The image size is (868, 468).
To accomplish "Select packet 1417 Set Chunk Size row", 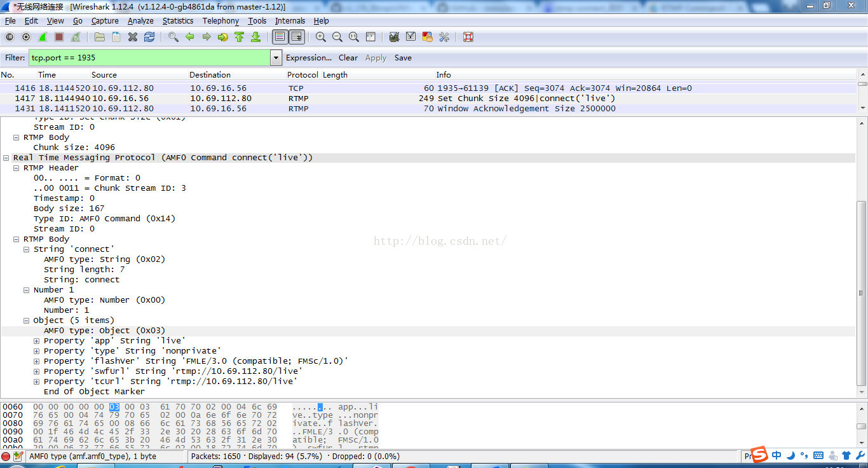I will pyautogui.click(x=428, y=99).
